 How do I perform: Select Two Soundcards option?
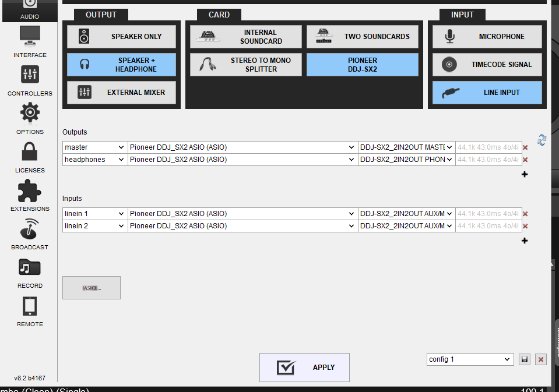coord(362,36)
